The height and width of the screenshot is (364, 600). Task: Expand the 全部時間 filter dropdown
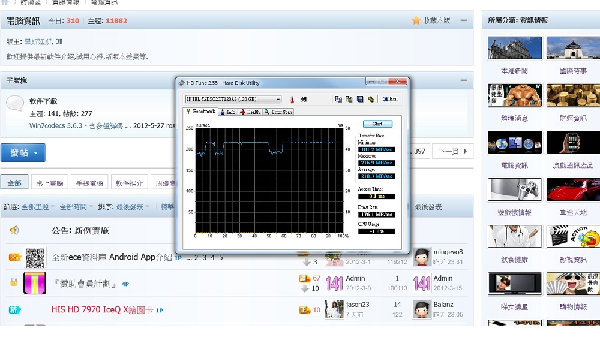tap(76, 207)
